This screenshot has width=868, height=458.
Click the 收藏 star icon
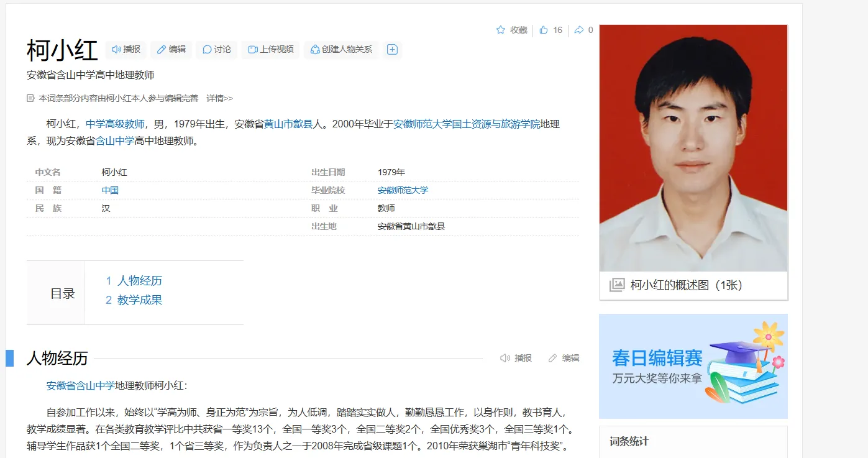[x=501, y=30]
